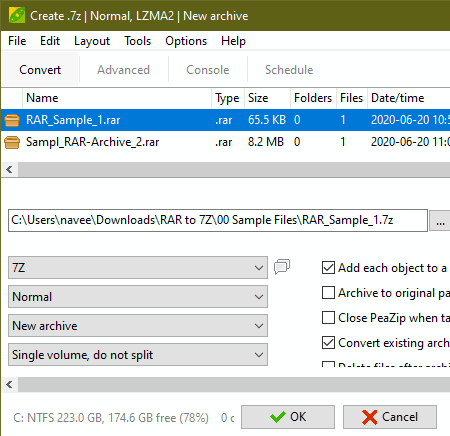Switch to the Convert tab
Viewport: 450px width, 436px height.
pos(40,70)
